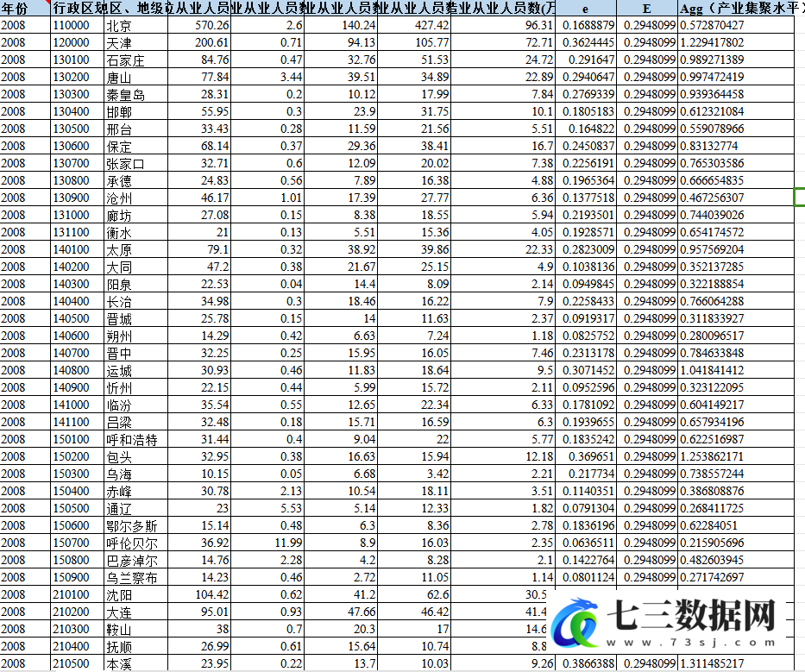
Task: Click the code cell 110000
Action: (x=77, y=25)
